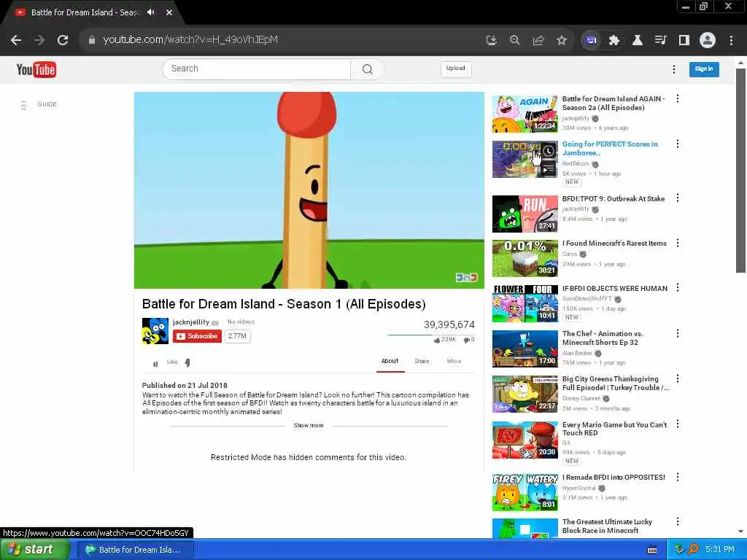
Task: Open options menu for Minecraft's Rarest Items video
Action: point(678,244)
